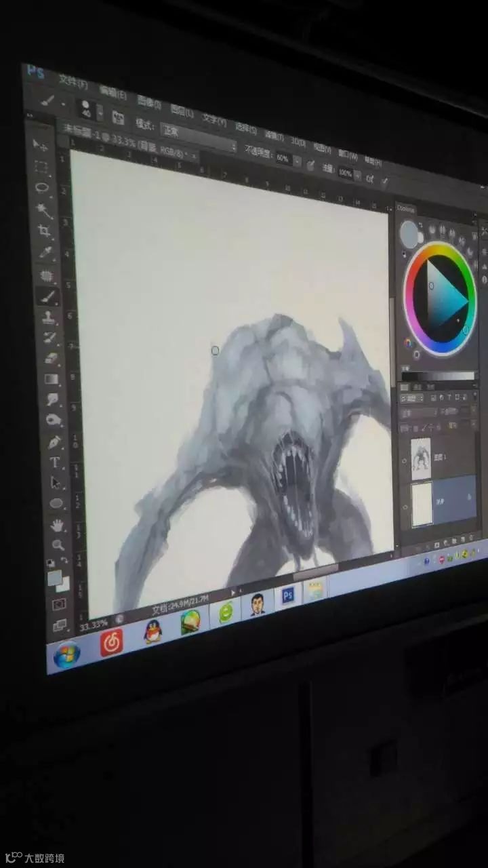Select the Eyedropper tool

[x=46, y=253]
